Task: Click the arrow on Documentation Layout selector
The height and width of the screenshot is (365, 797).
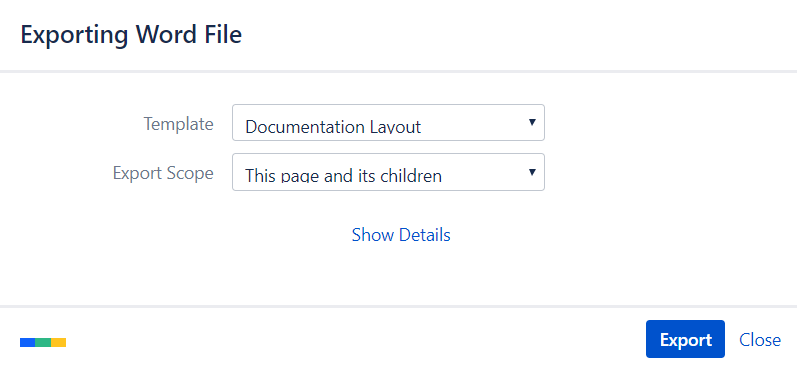Action: point(532,122)
